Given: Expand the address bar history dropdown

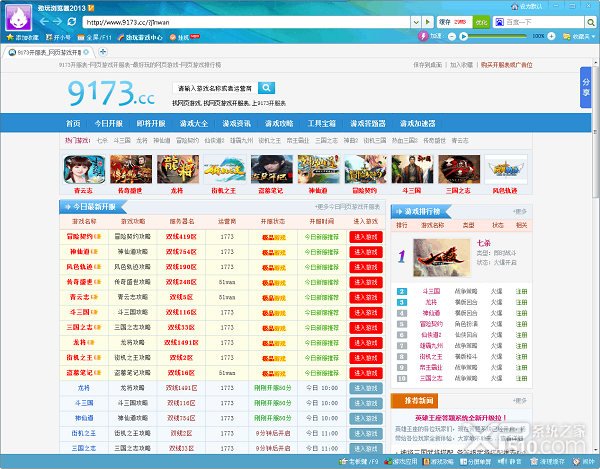Looking at the screenshot, I should [416, 22].
